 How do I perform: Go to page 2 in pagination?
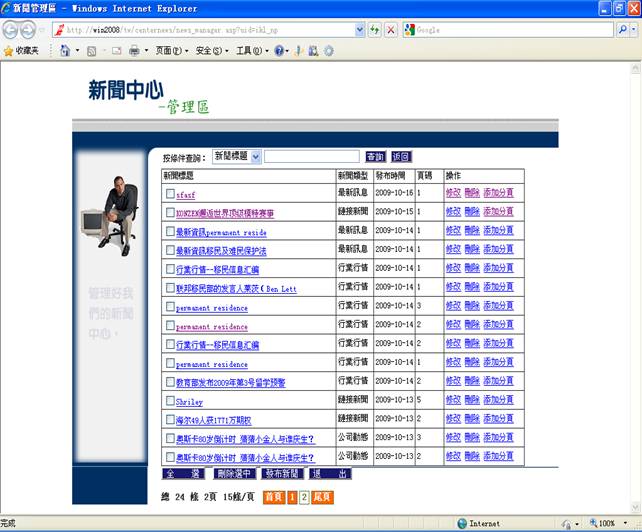[304, 496]
